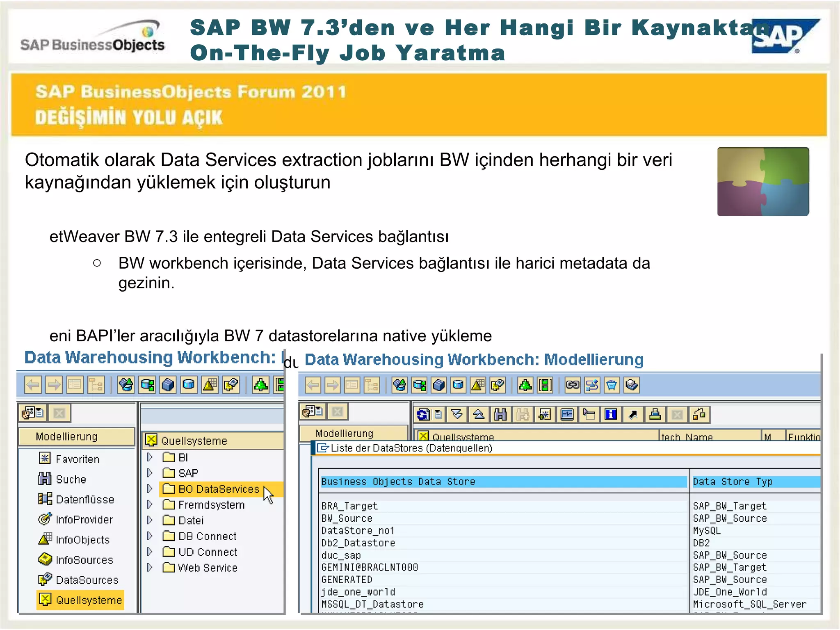This screenshot has width=840, height=630.
Task: Select Fremdsystem folder label
Action: (x=211, y=504)
